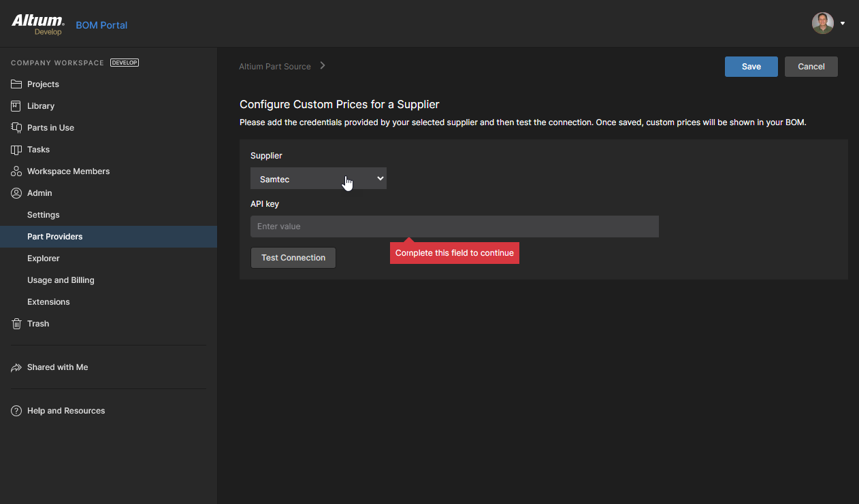This screenshot has height=504, width=859.
Task: Click the API key input field
Action: (454, 226)
